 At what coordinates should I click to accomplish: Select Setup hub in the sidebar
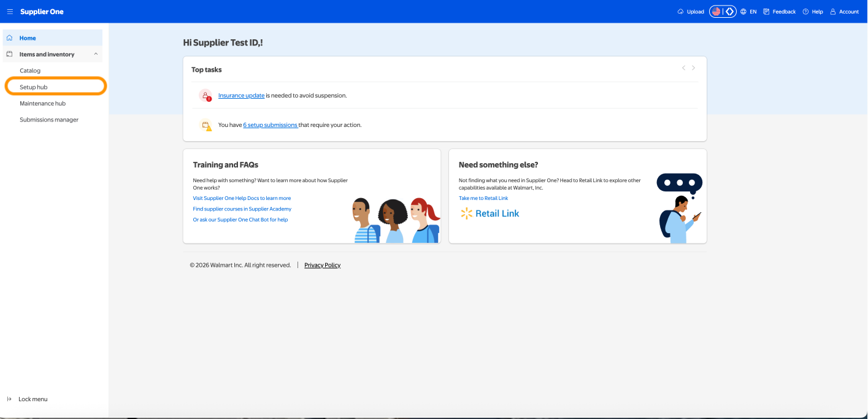click(56, 87)
